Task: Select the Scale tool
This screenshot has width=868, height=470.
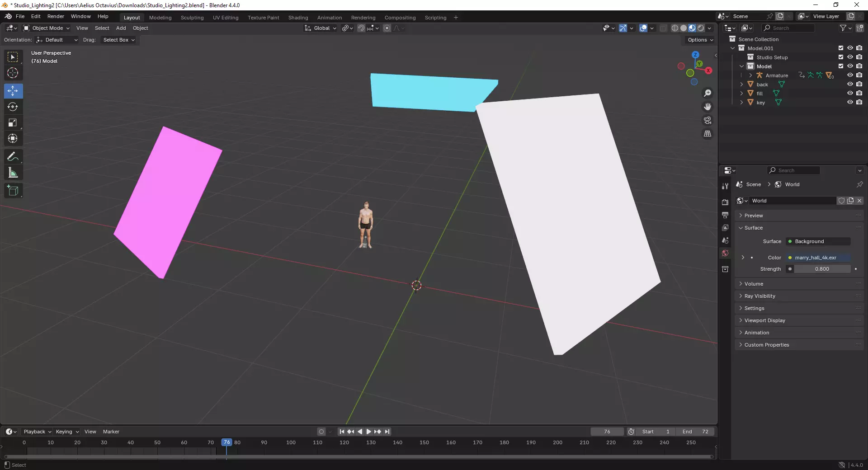Action: (13, 122)
